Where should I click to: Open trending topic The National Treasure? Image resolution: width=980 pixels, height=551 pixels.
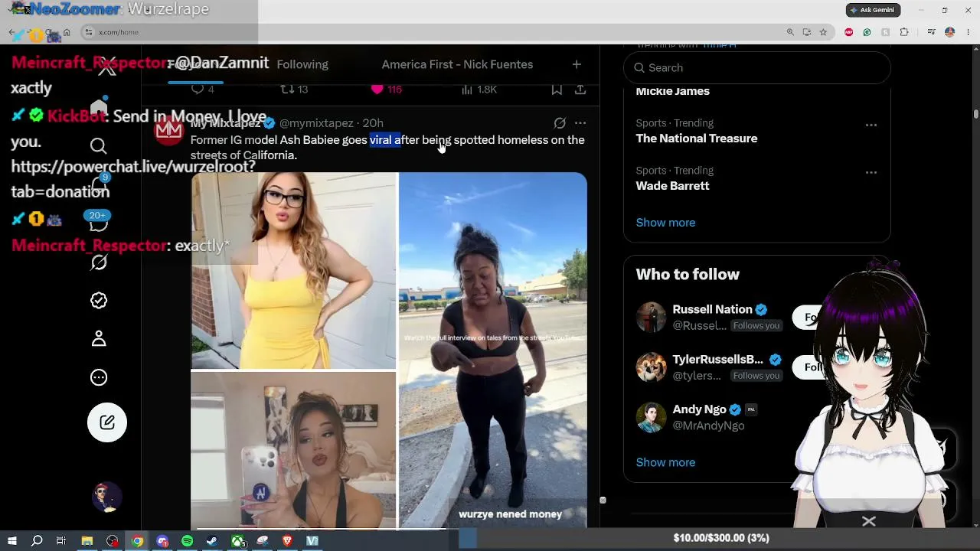tap(697, 139)
